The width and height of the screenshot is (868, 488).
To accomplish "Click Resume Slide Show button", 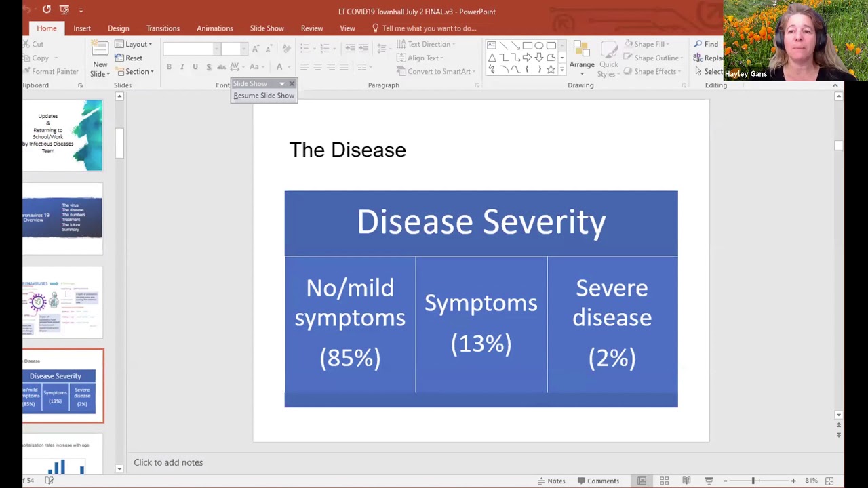I will 264,96.
